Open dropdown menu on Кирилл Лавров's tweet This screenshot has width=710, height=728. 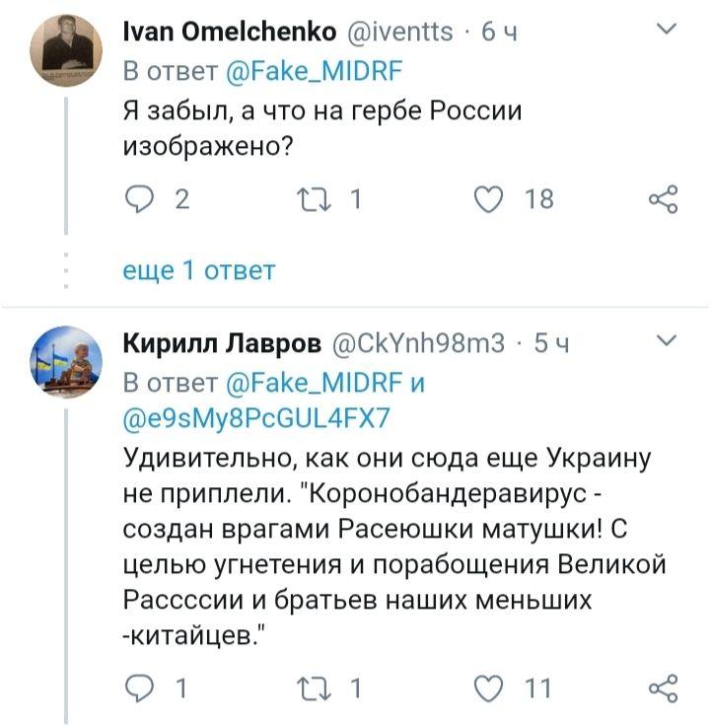pyautogui.click(x=666, y=341)
